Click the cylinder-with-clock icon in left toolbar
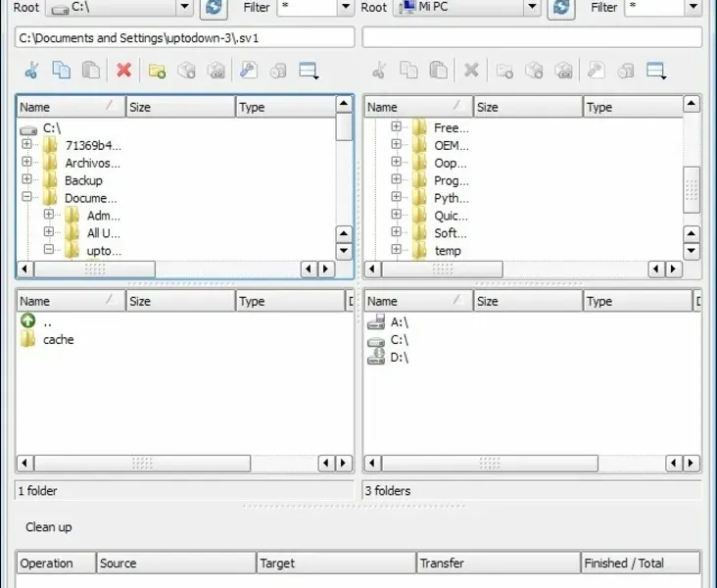Image resolution: width=717 pixels, height=588 pixels. 278,71
